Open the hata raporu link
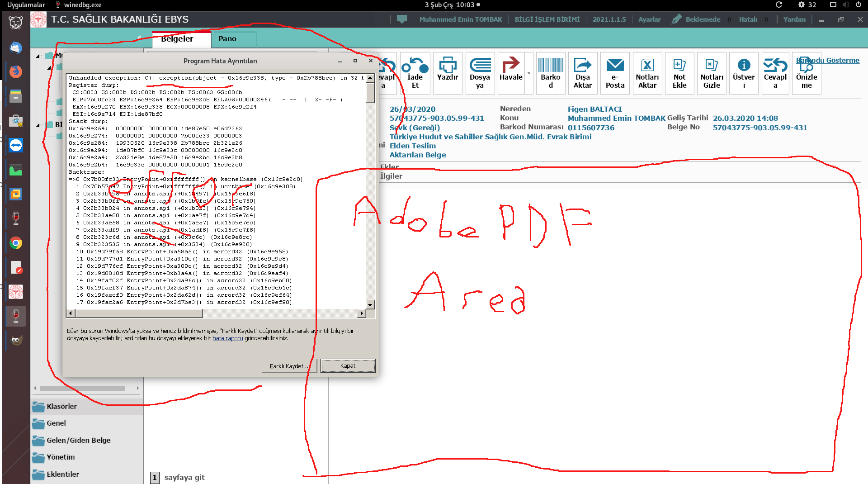Viewport: 868px width, 484px height. pos(228,338)
